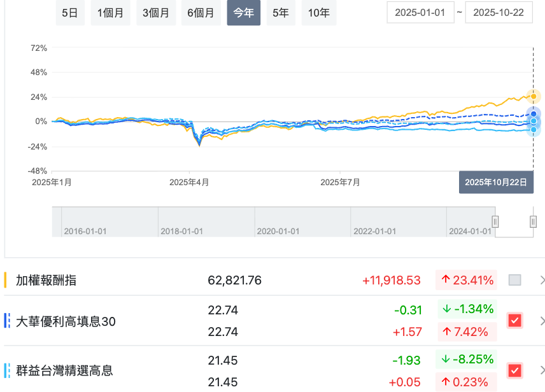The image size is (545, 392).
Task: Click the 今年 year-to-date tab
Action: tap(244, 13)
